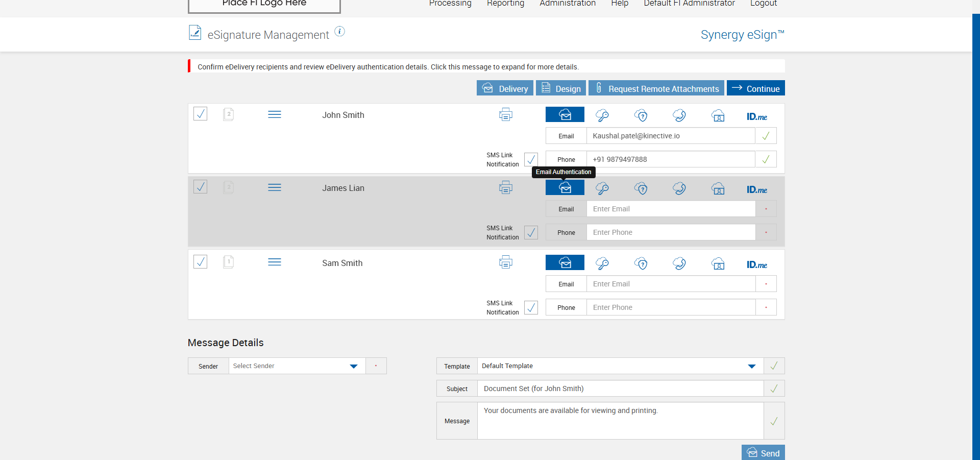Choose ID.me authentication for John Smith
This screenshot has width=980, height=460.
click(757, 116)
